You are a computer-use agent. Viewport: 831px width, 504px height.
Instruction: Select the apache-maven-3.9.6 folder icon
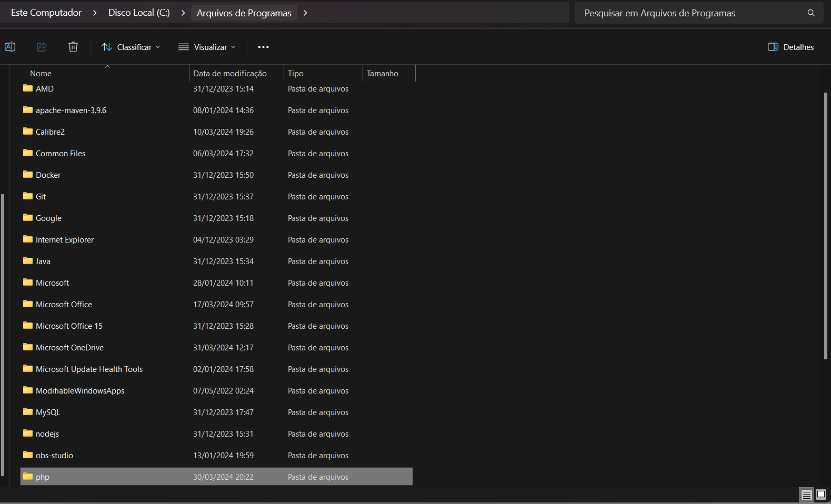point(28,109)
